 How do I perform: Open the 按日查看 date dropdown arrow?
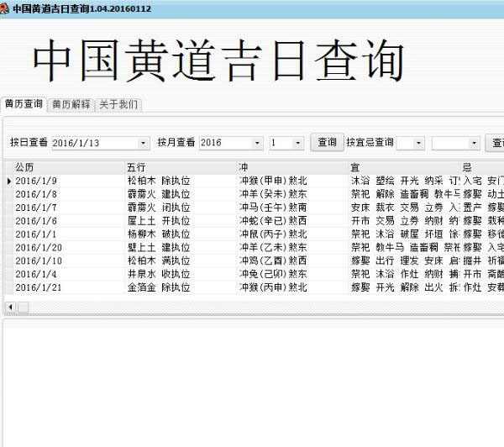[143, 143]
